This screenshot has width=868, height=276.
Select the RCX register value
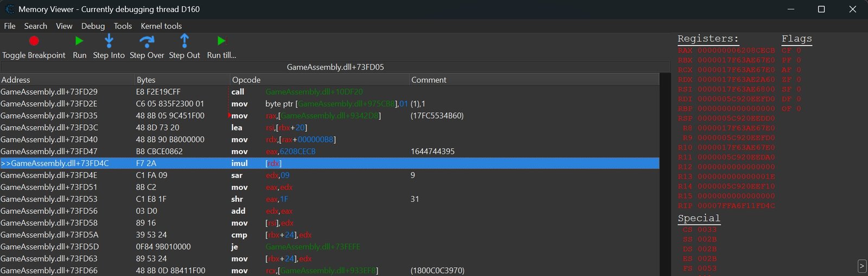(x=726, y=70)
